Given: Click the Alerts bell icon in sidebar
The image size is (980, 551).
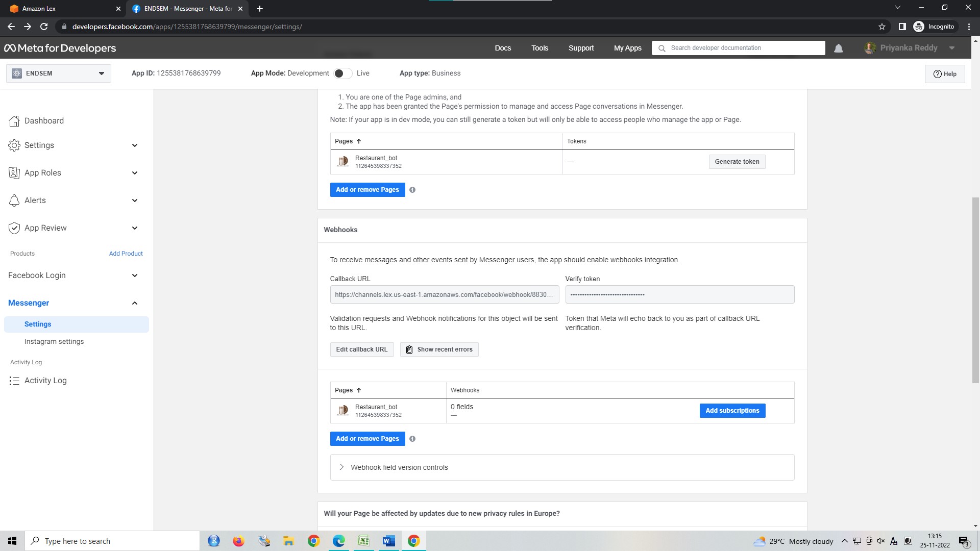Looking at the screenshot, I should click(14, 200).
